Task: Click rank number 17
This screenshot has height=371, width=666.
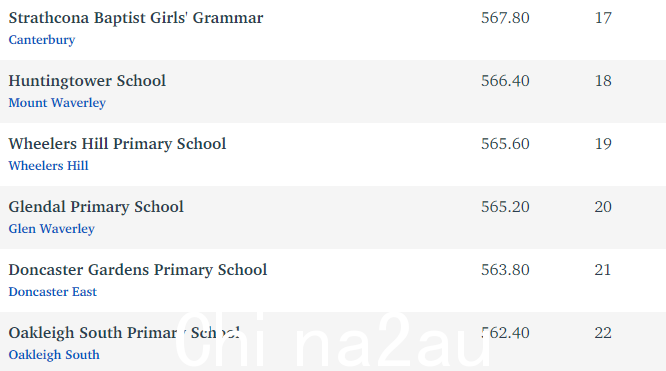Action: 603,18
